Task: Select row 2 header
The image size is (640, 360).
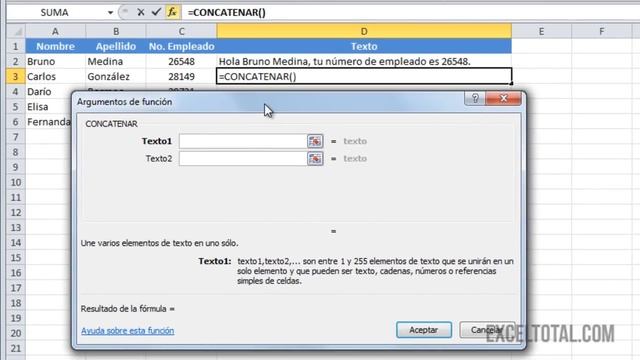Action: (16, 61)
